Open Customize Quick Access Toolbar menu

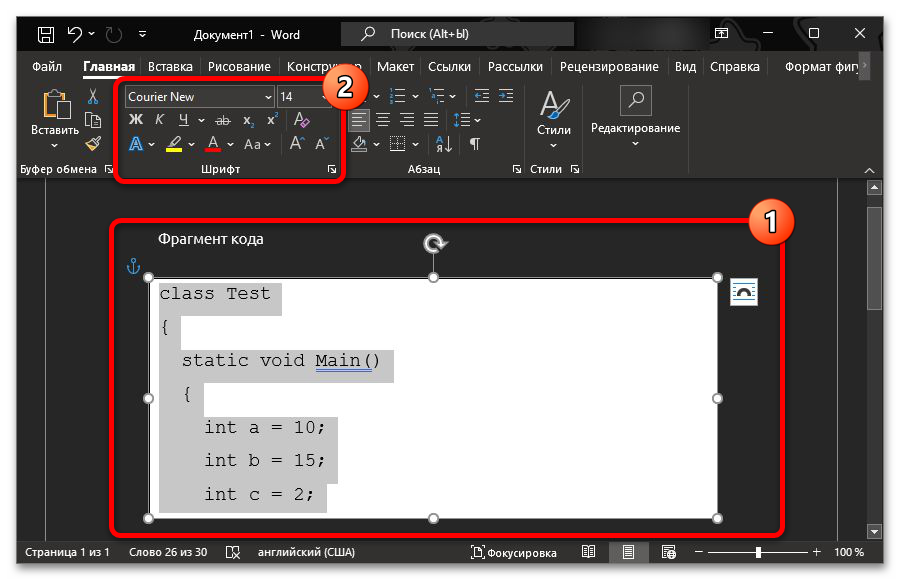(142, 34)
